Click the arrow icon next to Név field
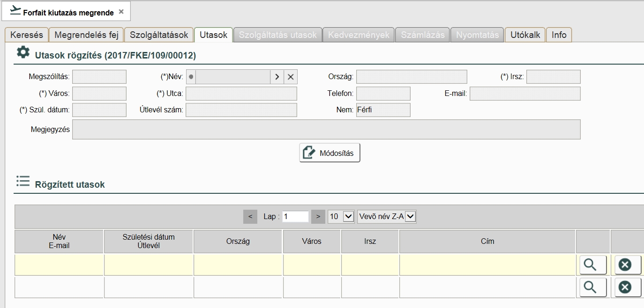 tap(277, 77)
